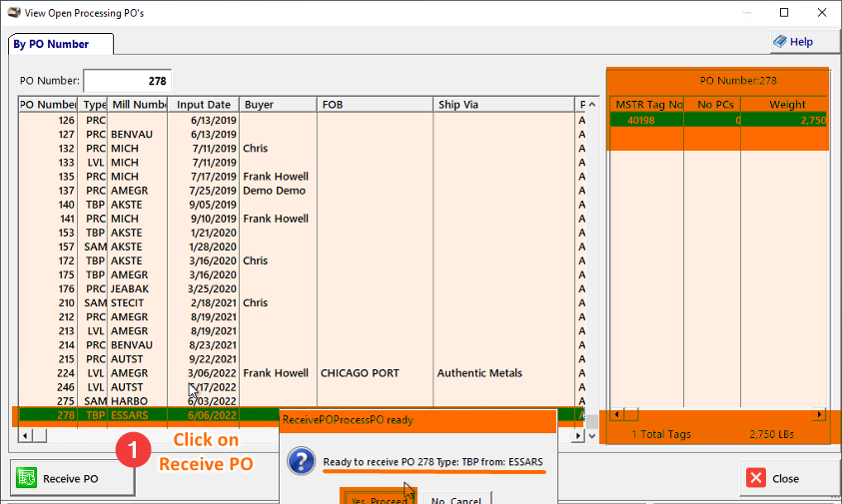
Task: Click tags table scroll left arrow
Action: tap(616, 414)
